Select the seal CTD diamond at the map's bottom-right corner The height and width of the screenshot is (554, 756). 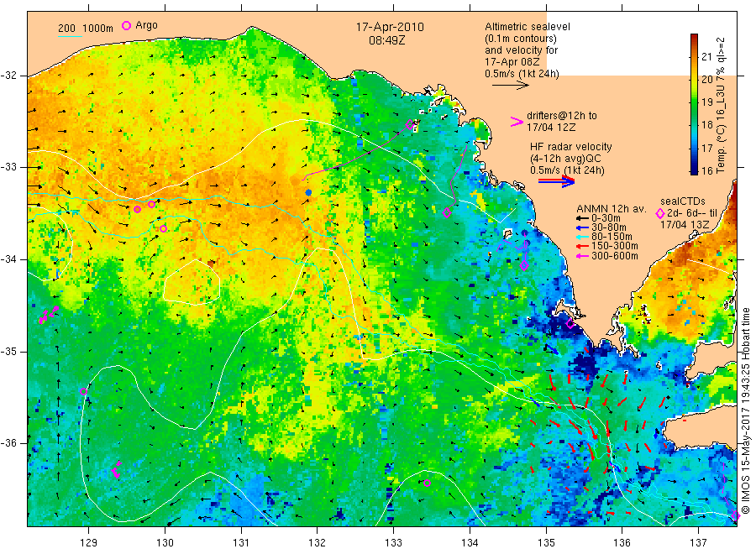point(735,515)
